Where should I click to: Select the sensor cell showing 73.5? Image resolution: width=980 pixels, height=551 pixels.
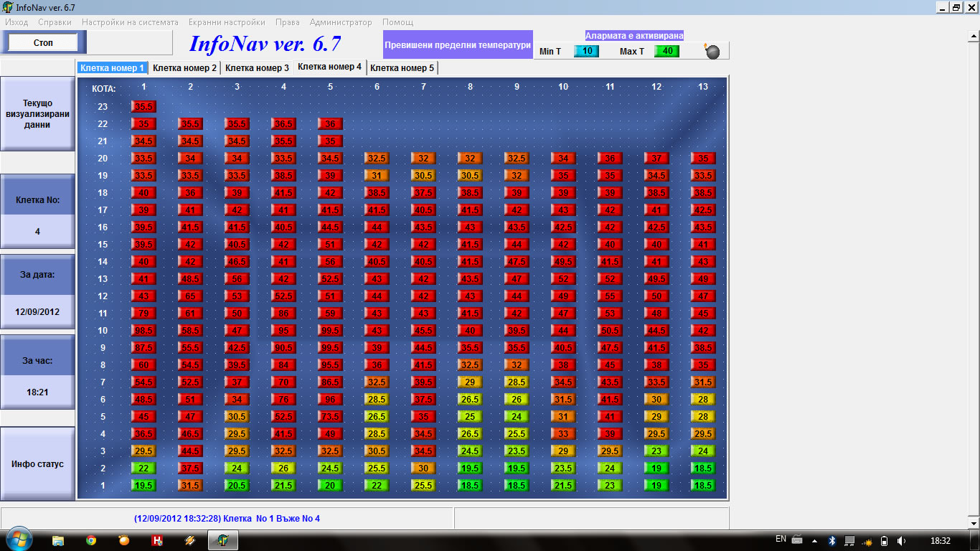[x=330, y=417]
